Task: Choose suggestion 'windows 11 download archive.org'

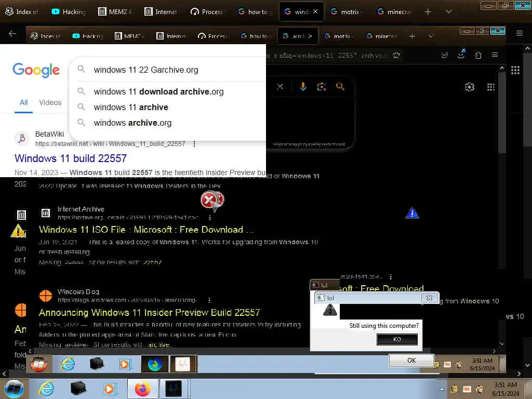Action: point(158,91)
